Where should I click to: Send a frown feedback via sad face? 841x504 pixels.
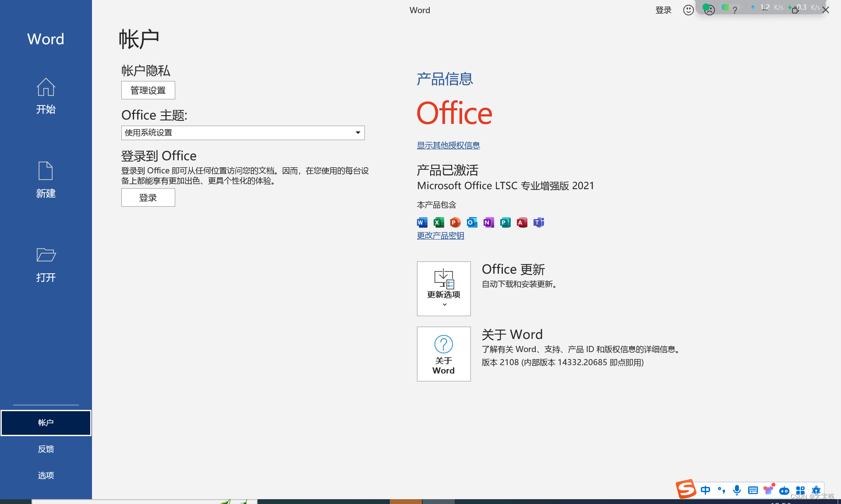(x=710, y=10)
